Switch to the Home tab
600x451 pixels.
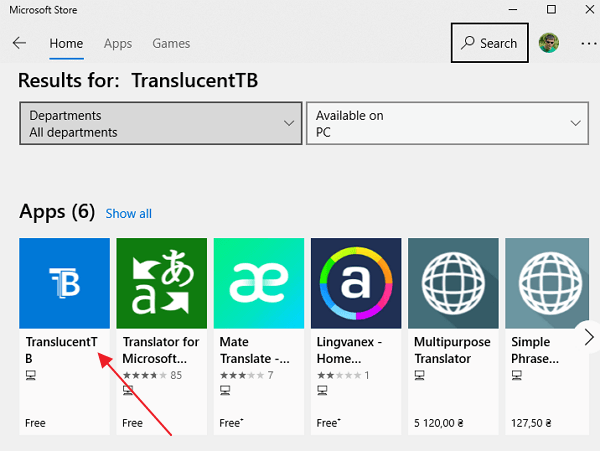(x=66, y=43)
